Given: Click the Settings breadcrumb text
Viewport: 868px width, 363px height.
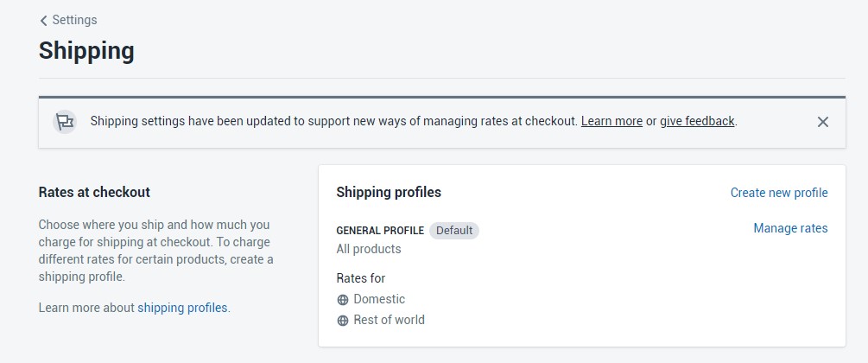Looking at the screenshot, I should click(74, 20).
